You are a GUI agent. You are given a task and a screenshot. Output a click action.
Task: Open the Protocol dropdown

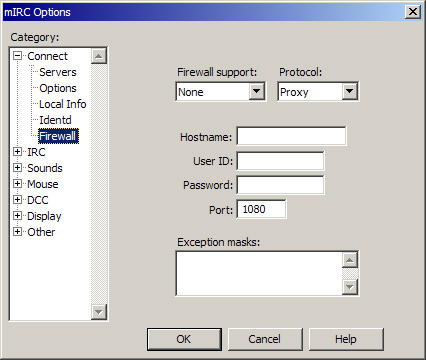point(349,91)
